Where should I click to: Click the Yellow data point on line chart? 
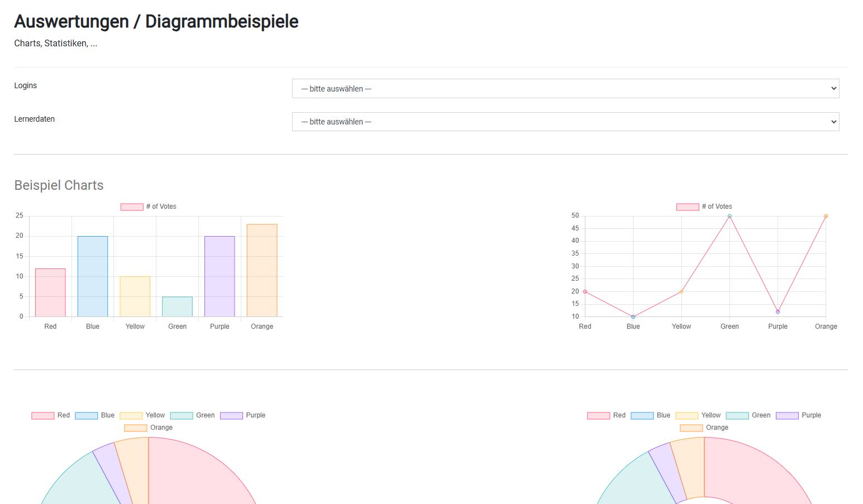coord(681,291)
